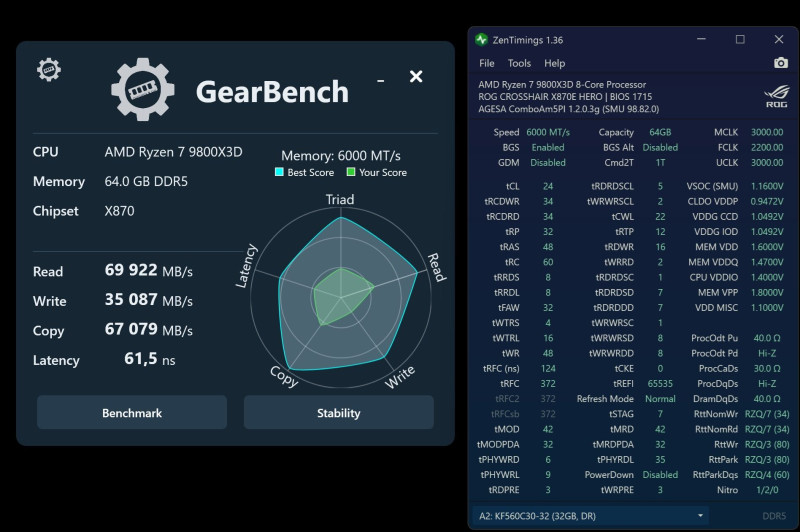800x532 pixels.
Task: Click the Latency value 61,5 ns
Action: coord(149,359)
